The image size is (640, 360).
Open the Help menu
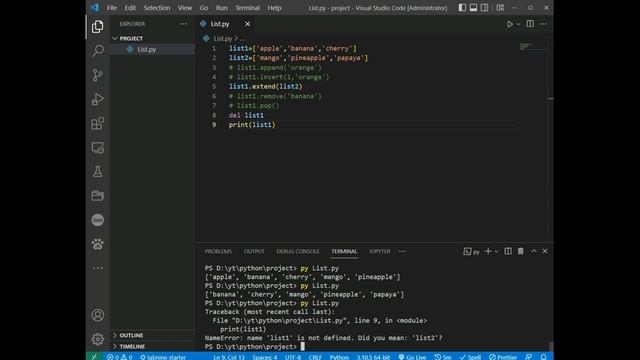[x=274, y=8]
